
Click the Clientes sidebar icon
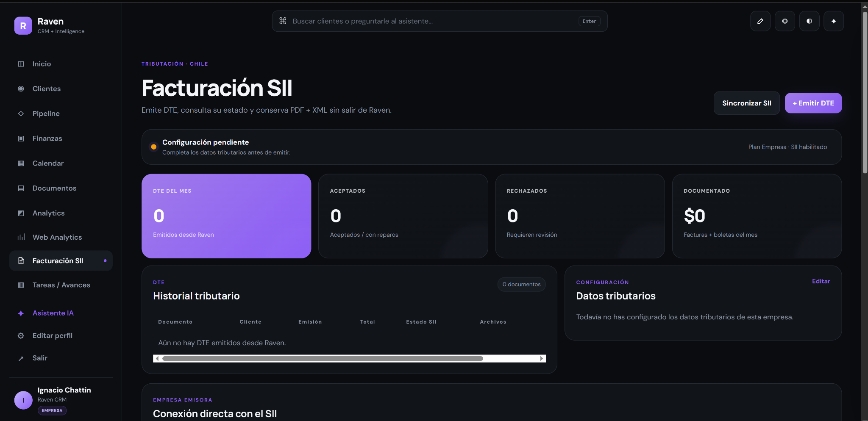pyautogui.click(x=21, y=89)
